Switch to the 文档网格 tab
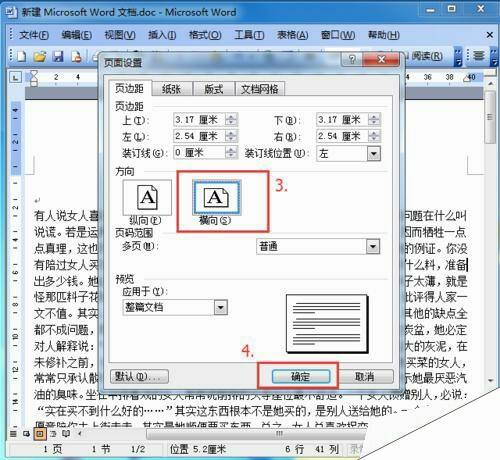 (x=260, y=89)
